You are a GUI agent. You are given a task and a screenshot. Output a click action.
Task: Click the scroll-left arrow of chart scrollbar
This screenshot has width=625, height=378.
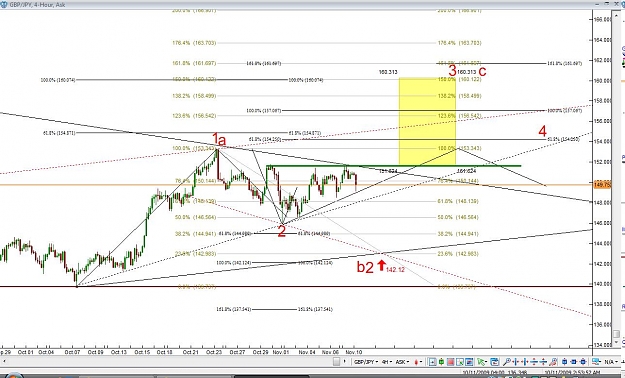(x=4, y=361)
